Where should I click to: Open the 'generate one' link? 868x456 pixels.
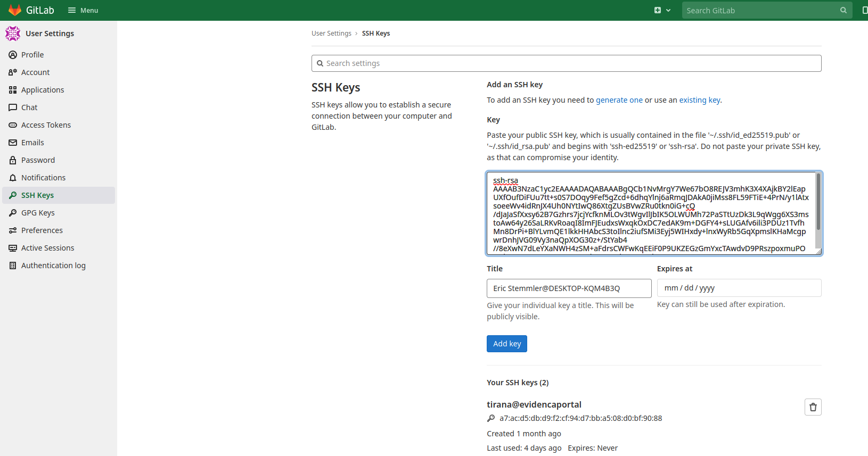(x=619, y=100)
